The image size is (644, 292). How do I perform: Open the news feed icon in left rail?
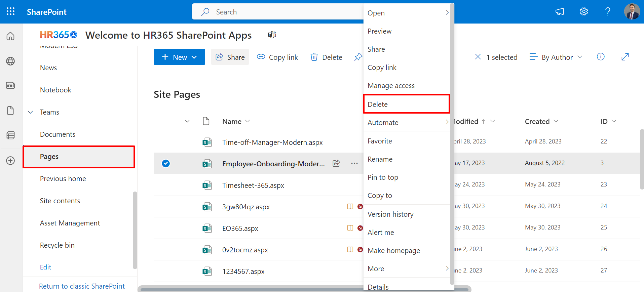(x=11, y=86)
